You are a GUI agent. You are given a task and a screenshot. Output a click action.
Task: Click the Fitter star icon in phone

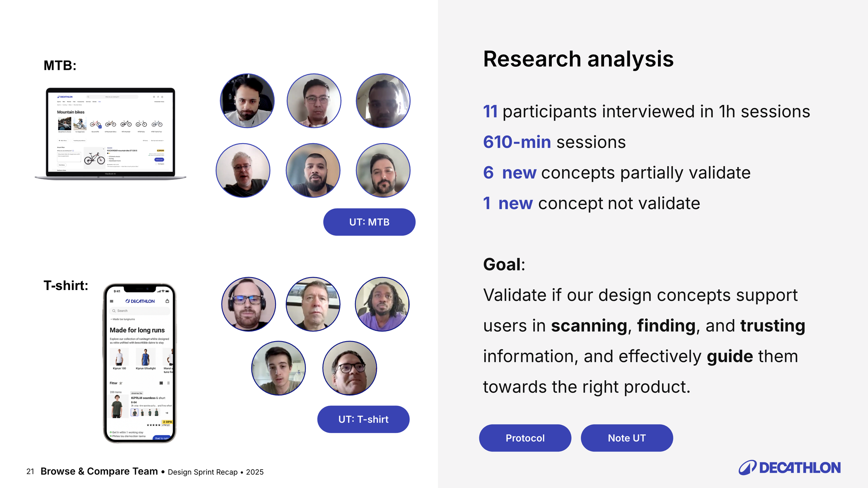click(121, 383)
